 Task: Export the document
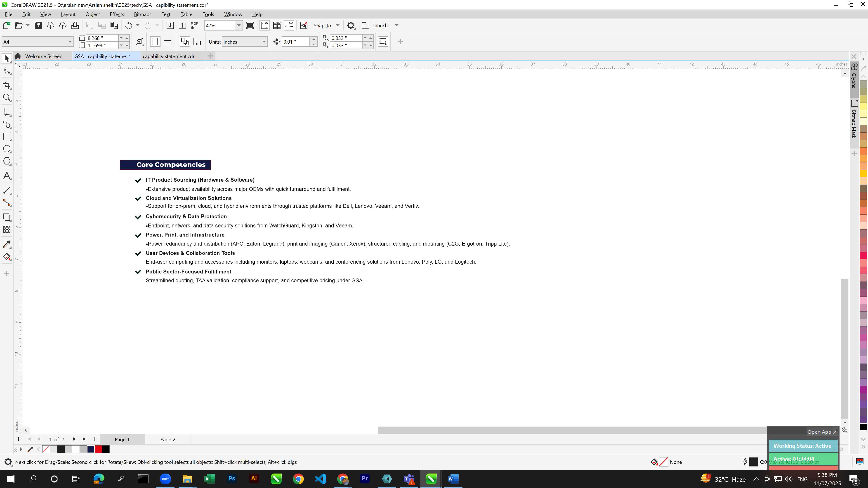point(182,25)
